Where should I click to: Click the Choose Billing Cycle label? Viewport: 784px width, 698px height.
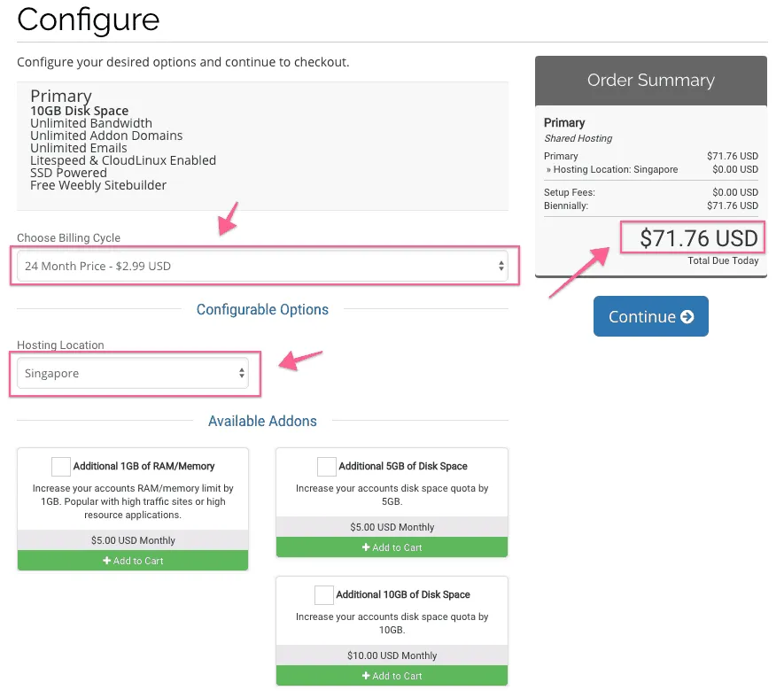point(68,237)
